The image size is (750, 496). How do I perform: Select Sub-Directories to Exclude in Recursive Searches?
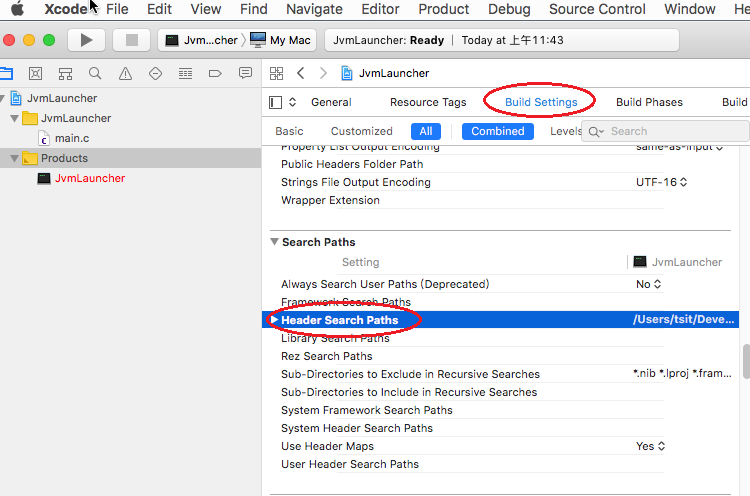tap(500, 374)
